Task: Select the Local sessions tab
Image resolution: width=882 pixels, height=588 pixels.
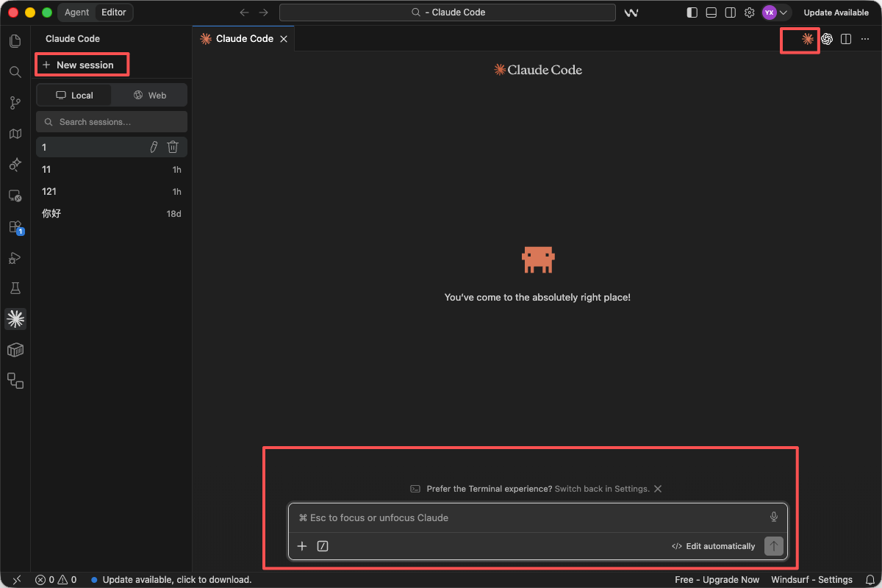Action: pyautogui.click(x=74, y=96)
